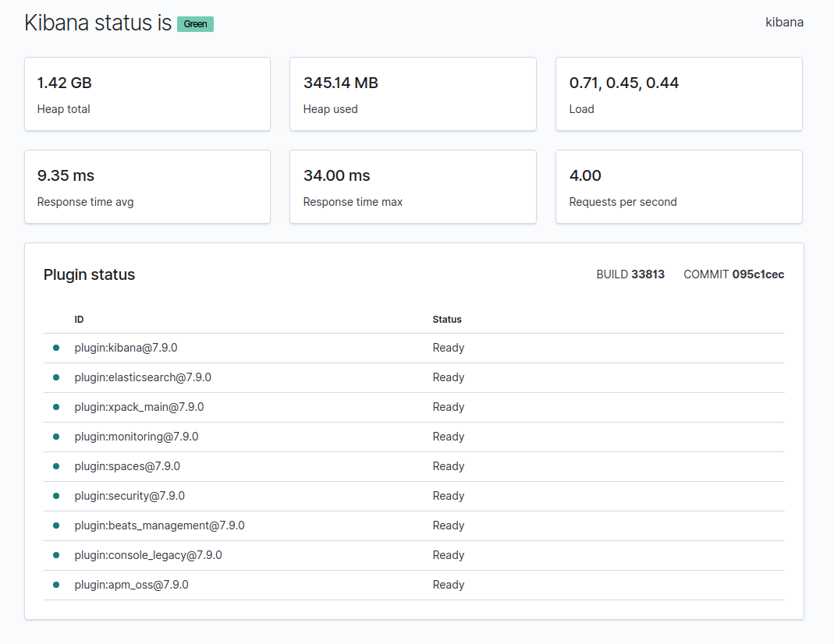Click the status dot beside plugin:apm_oss
834x644 pixels.
coord(56,585)
